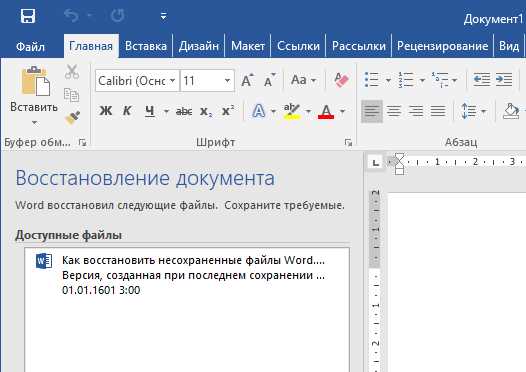This screenshot has width=526, height=372.
Task: Expand the Line spacing dropdown arrow
Action: point(483,111)
